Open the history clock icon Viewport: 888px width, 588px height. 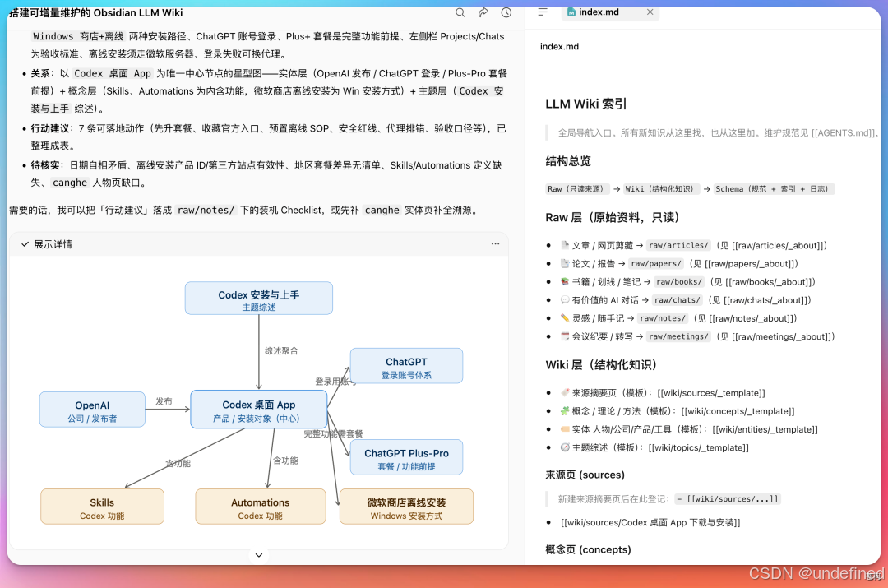point(506,12)
